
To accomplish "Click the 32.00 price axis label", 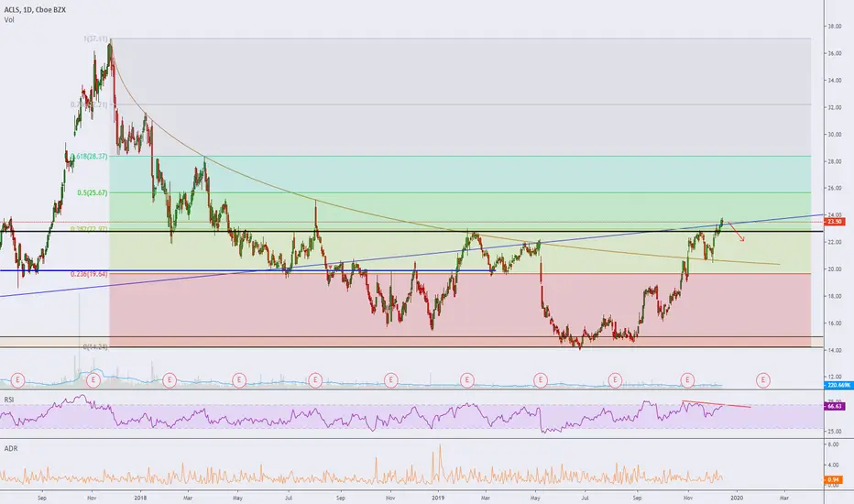I will point(835,107).
